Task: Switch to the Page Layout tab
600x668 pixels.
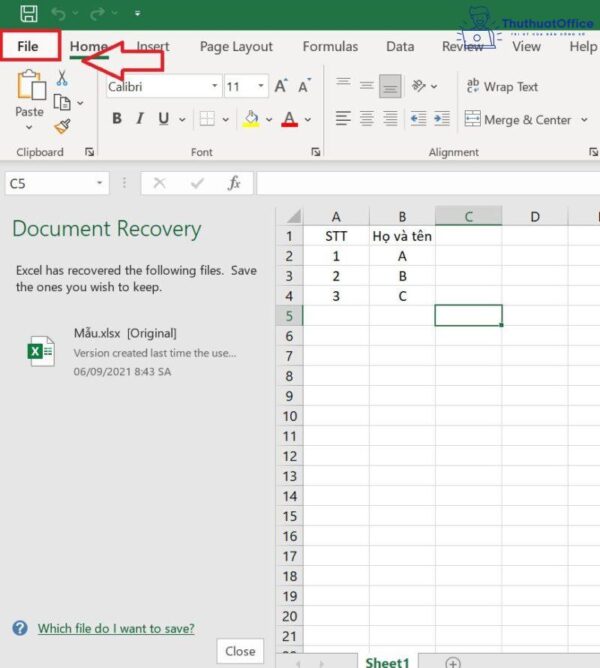Action: click(236, 46)
